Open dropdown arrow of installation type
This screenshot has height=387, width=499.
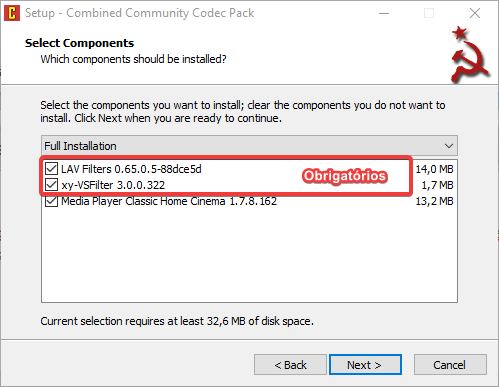(449, 146)
